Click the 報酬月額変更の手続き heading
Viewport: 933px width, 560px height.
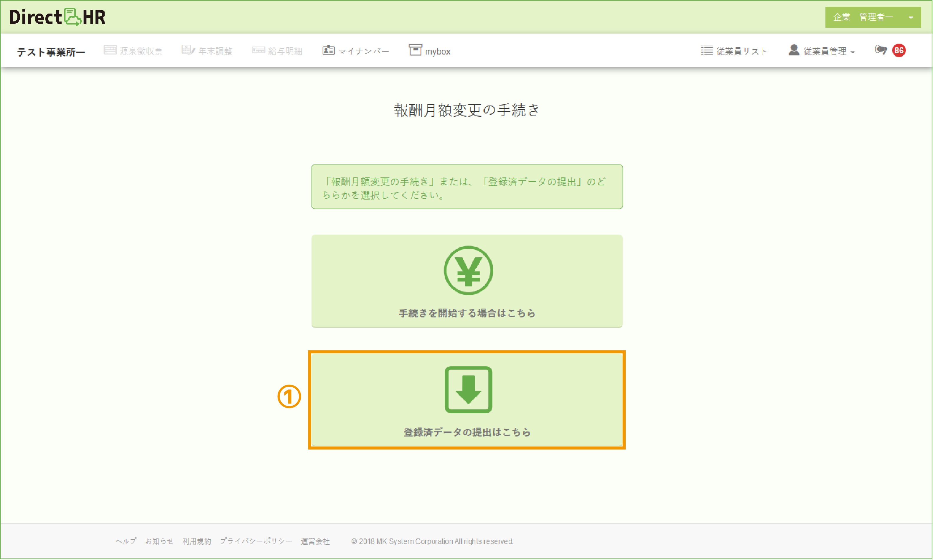[467, 110]
